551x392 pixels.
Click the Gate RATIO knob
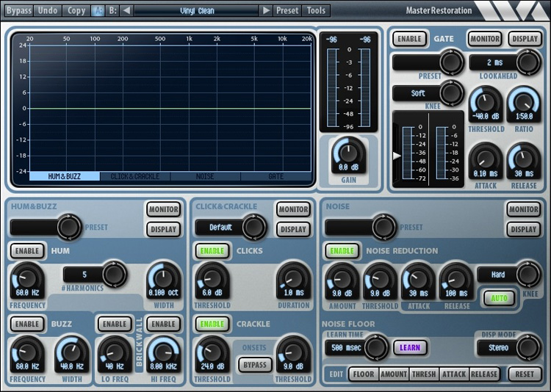524,104
